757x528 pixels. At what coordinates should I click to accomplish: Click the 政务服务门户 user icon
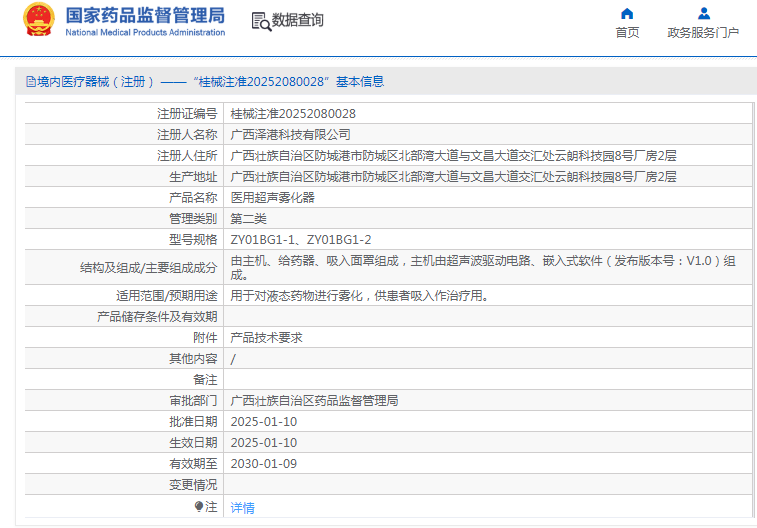703,13
